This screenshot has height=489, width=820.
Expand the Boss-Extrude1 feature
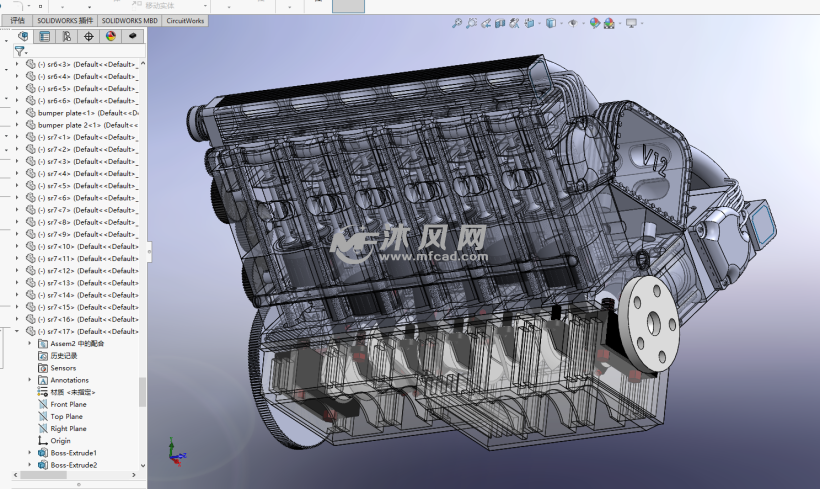click(x=30, y=453)
